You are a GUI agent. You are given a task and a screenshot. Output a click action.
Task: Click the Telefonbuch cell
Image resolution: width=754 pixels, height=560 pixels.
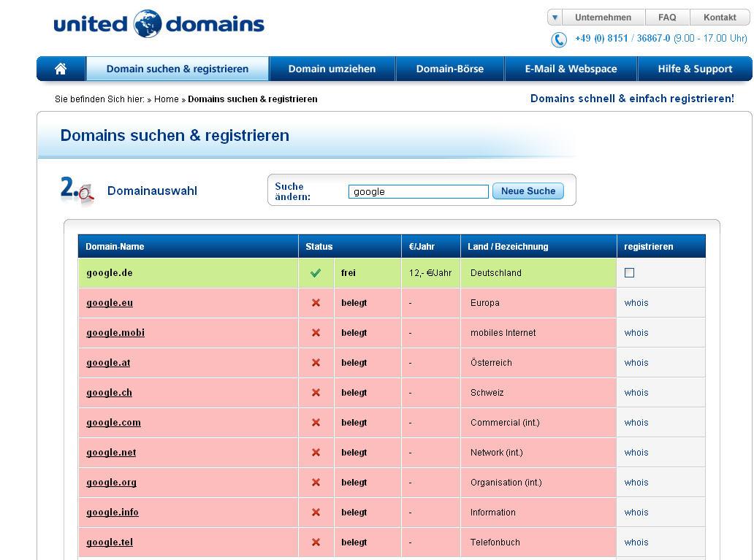tap(538, 542)
